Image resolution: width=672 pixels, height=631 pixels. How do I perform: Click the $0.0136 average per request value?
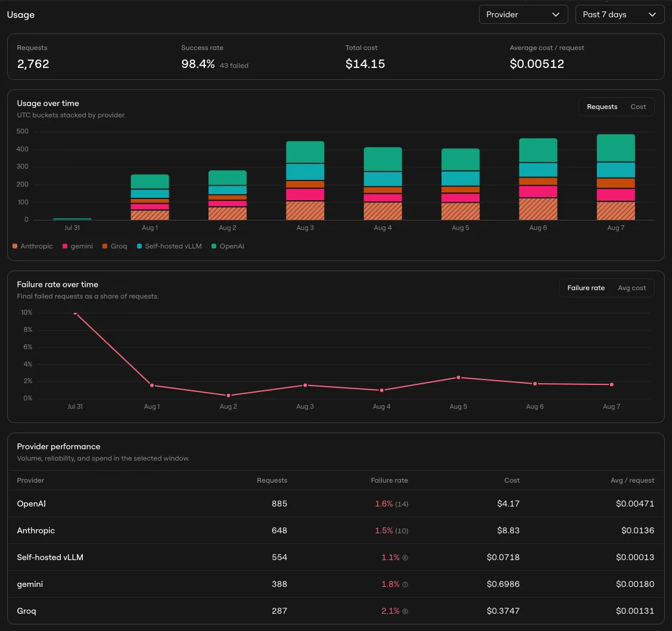point(637,531)
